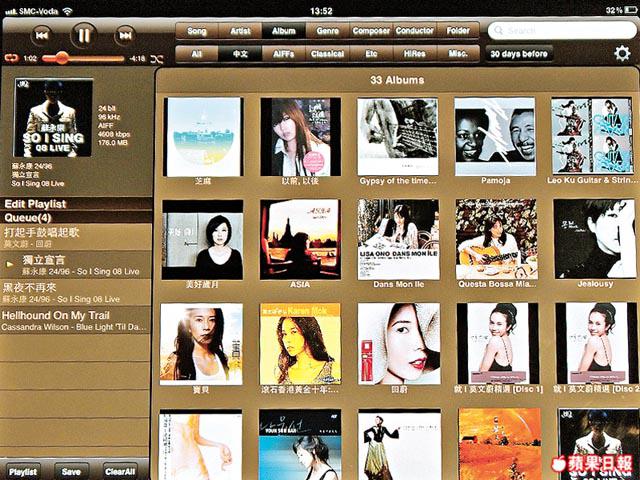
Task: Open the Questa Bossa Mia album
Action: (496, 240)
